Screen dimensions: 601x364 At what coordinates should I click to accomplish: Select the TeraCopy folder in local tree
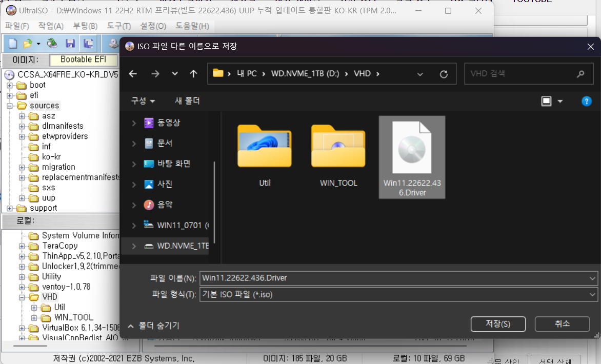59,246
